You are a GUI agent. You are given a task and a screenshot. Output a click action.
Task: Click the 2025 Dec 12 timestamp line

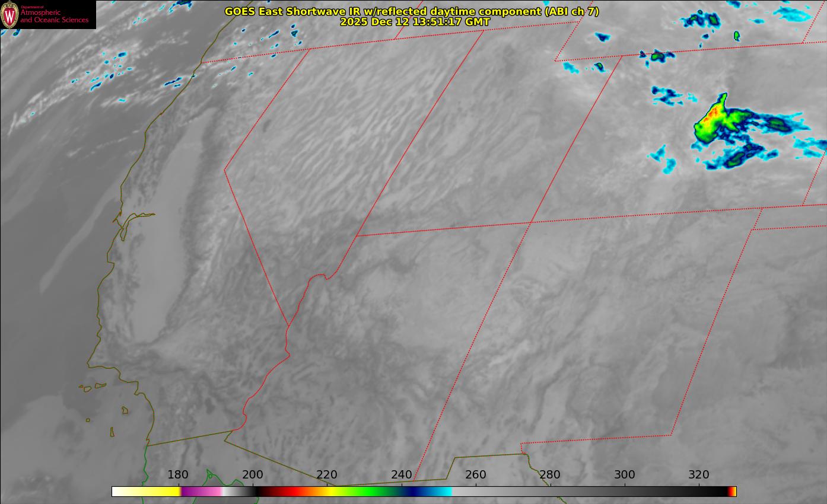pyautogui.click(x=415, y=22)
